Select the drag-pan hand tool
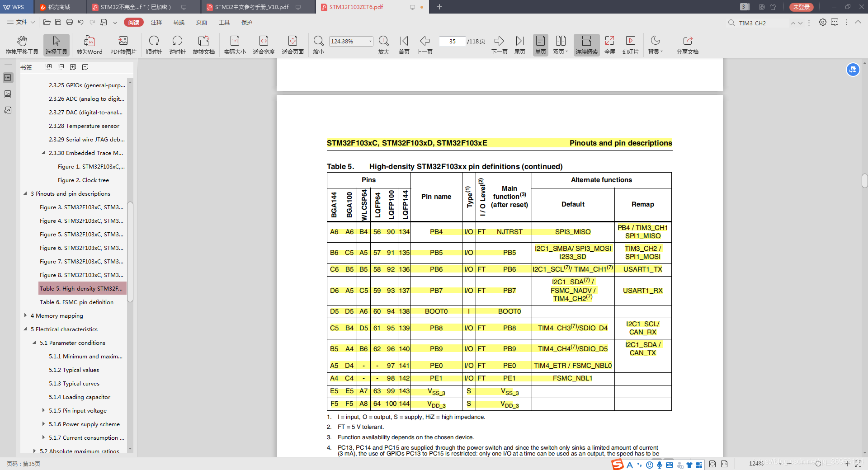The width and height of the screenshot is (868, 470). tap(22, 45)
